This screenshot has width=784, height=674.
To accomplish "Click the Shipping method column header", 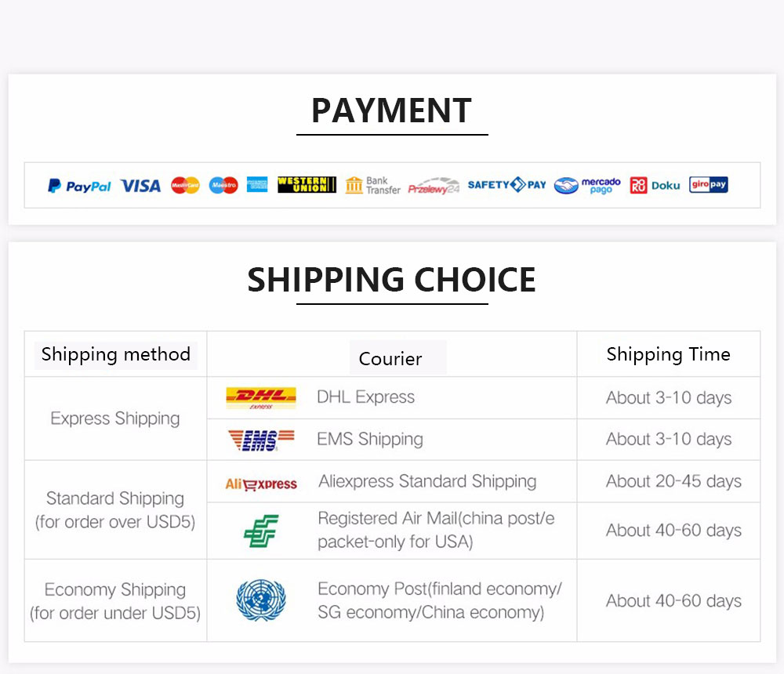I will 115,354.
